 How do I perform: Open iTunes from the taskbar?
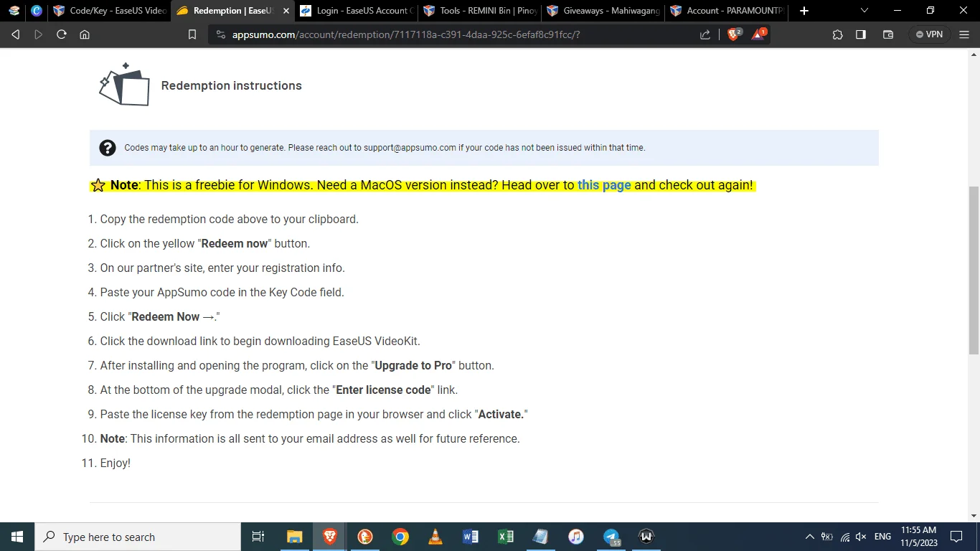point(576,537)
